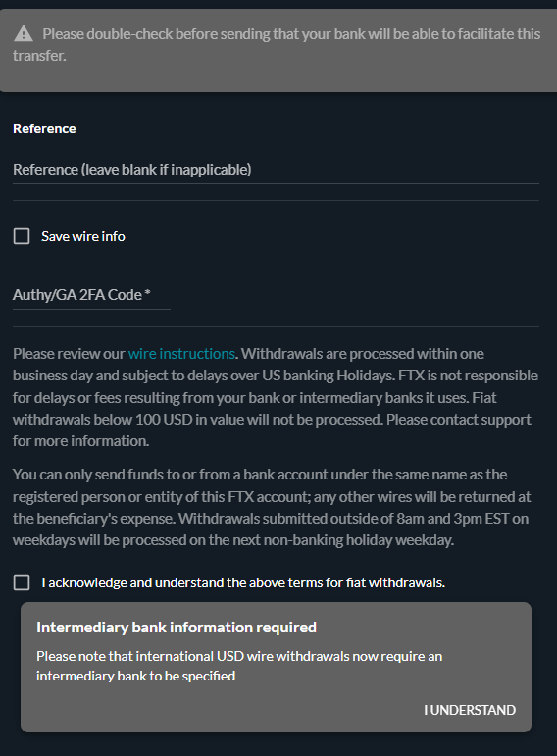Click the Save wire info label text
The image size is (557, 756).
coord(83,236)
